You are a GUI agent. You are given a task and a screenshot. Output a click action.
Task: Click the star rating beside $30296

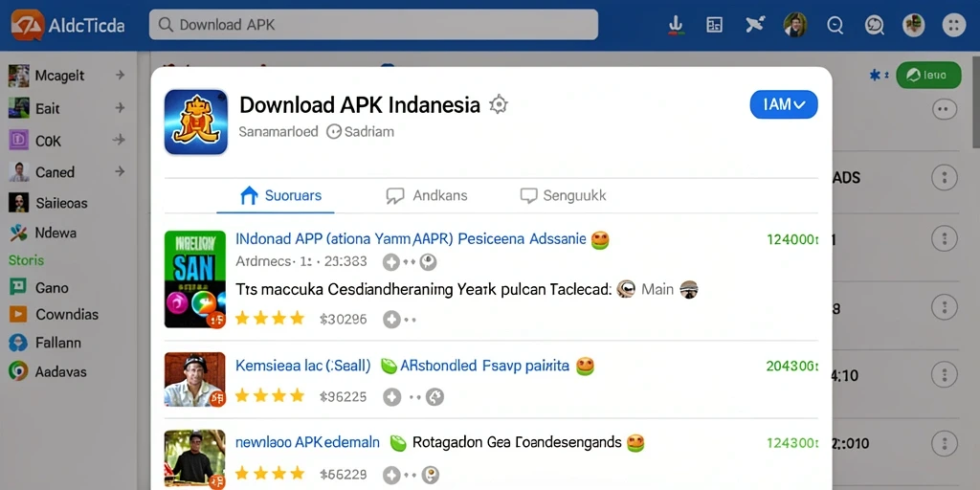pyautogui.click(x=269, y=319)
